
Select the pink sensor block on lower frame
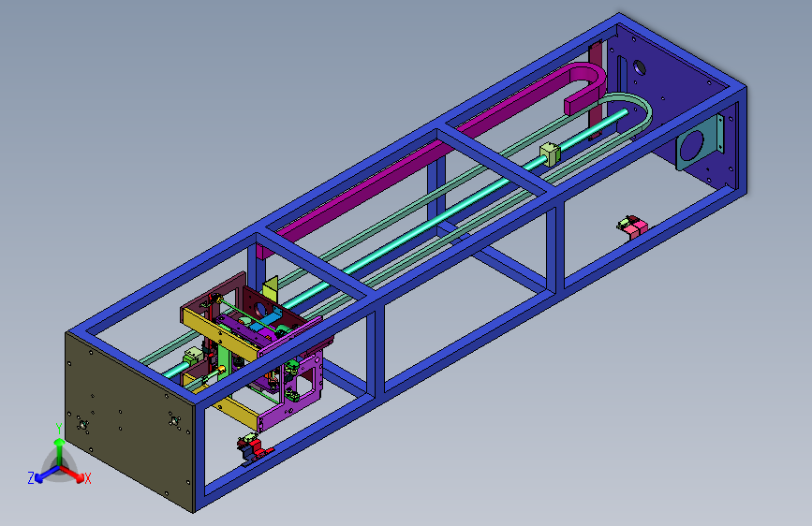pyautogui.click(x=635, y=227)
